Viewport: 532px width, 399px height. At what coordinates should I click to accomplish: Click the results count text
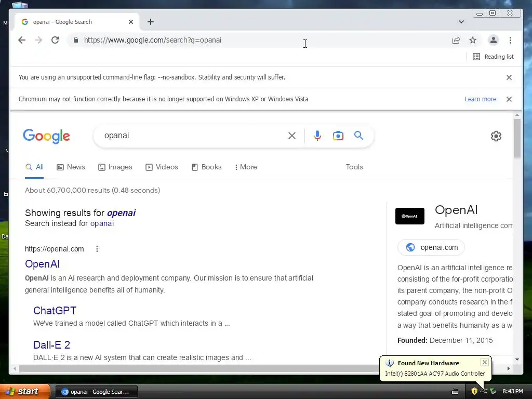coord(92,190)
